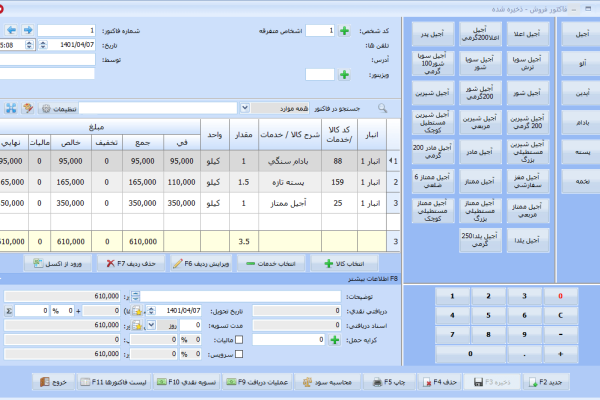Screen dimensions: 600x400
Task: Add product آجیل شور
Action: pos(528,93)
